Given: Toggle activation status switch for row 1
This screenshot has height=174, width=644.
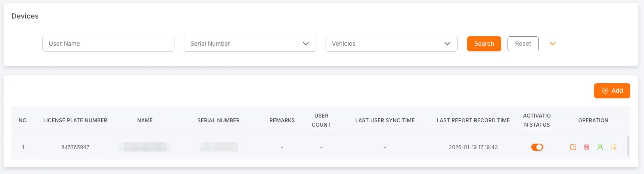Looking at the screenshot, I should [537, 147].
